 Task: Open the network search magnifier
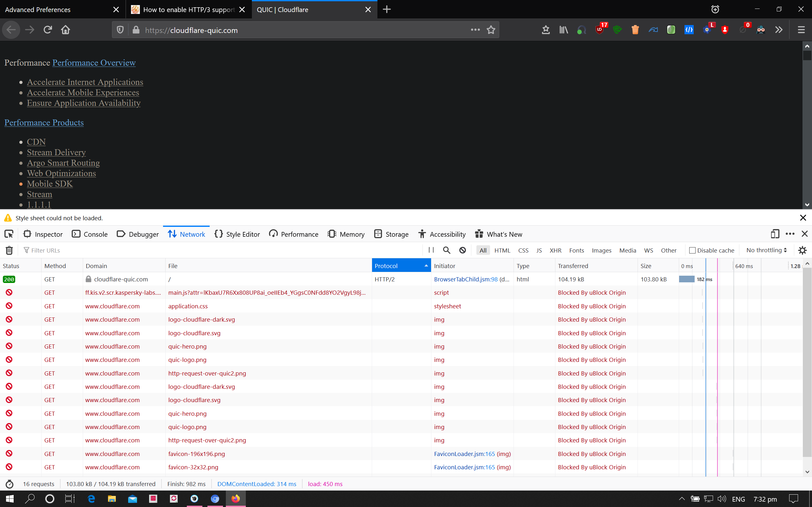click(447, 250)
